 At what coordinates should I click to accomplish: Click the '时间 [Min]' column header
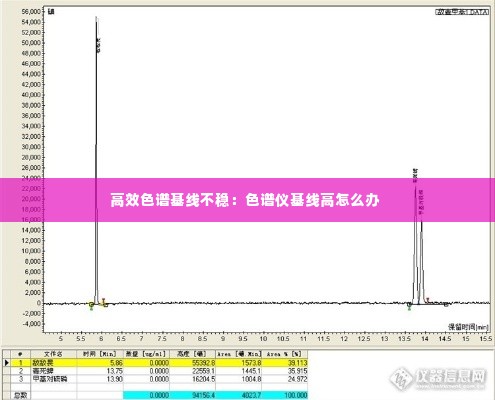click(x=100, y=354)
